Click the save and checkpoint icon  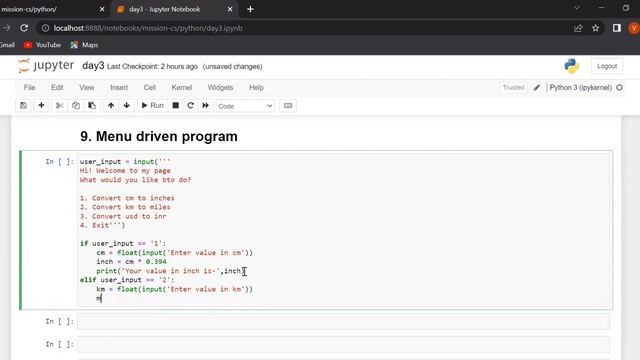[x=23, y=106]
